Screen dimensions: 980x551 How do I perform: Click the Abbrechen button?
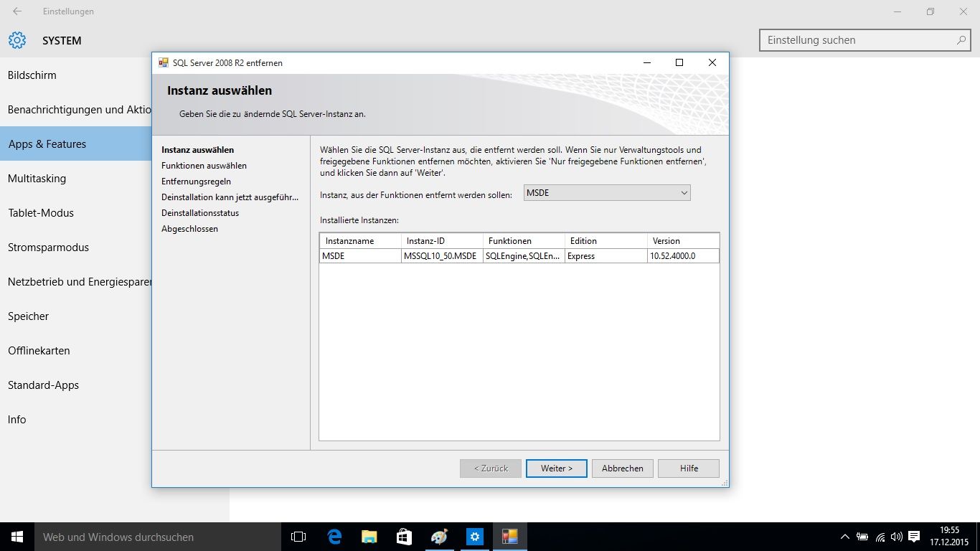(623, 468)
